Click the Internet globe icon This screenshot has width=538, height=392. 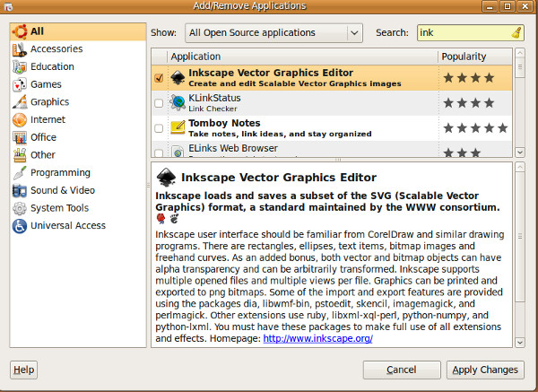[20, 120]
